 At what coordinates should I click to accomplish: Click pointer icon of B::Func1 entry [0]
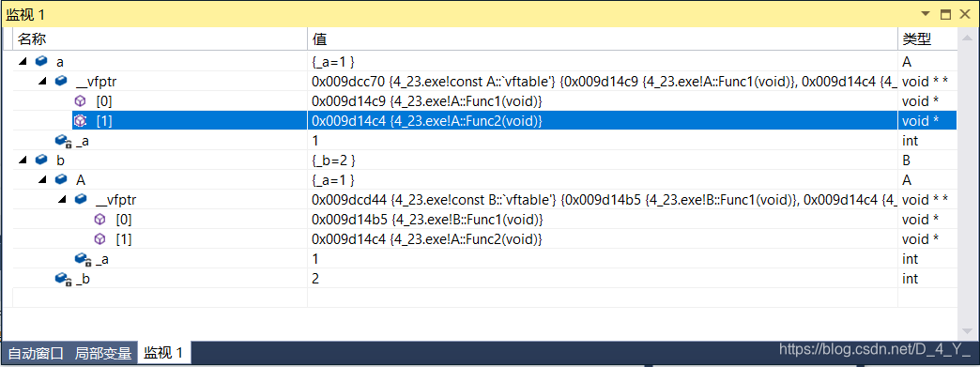100,220
